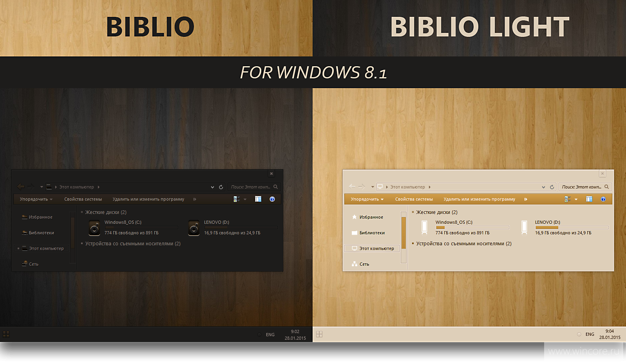The height and width of the screenshot is (364, 626).
Task: Switch ENG input language on dark taskbar
Action: pos(270,335)
